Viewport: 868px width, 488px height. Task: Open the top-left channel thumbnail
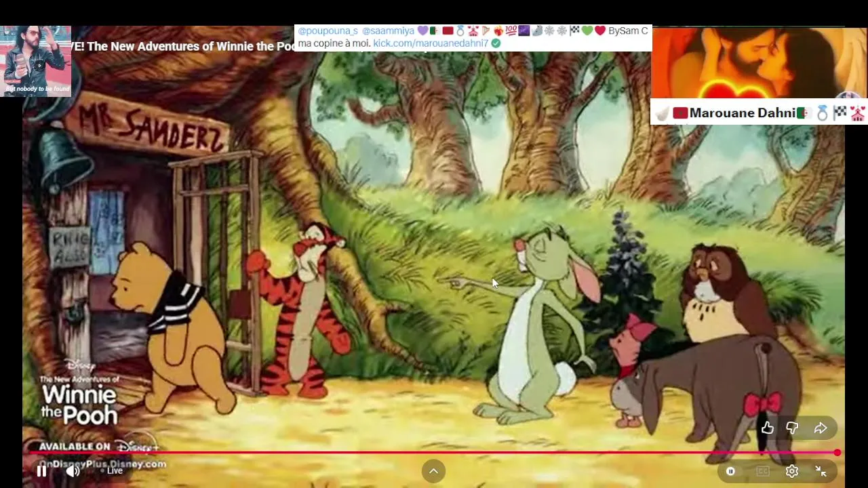pos(35,61)
